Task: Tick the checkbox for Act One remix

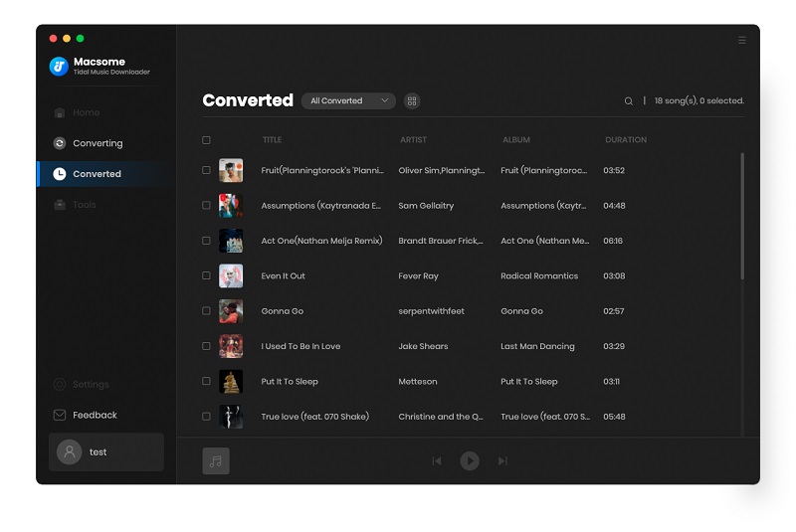Action: pyautogui.click(x=206, y=241)
